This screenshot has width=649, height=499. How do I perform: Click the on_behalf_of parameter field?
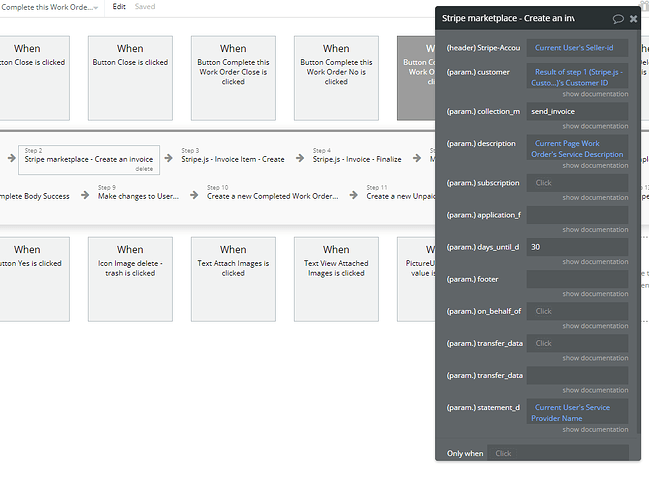coord(577,311)
